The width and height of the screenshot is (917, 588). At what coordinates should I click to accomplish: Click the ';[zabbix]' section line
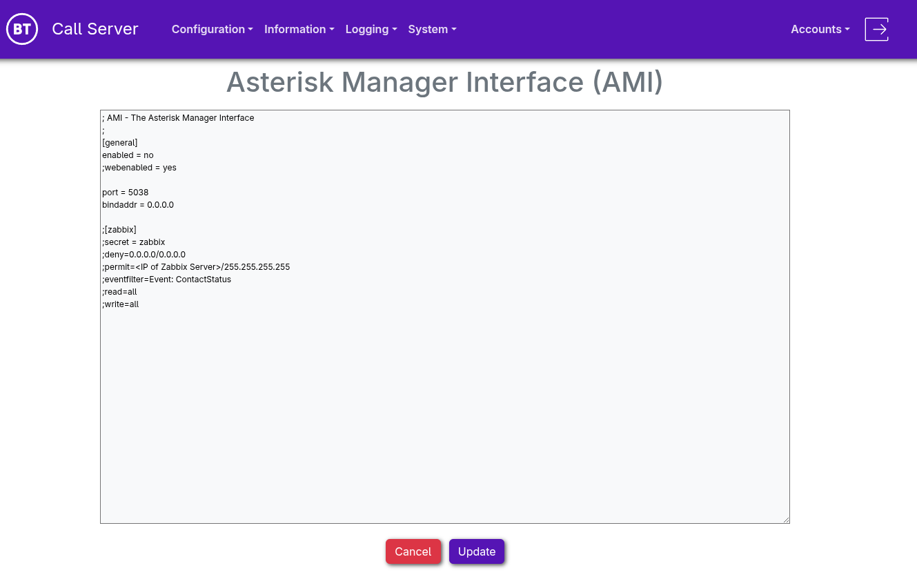coord(119,229)
